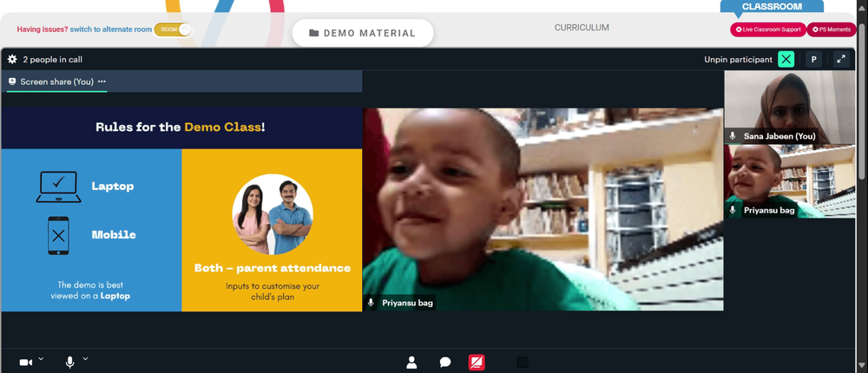The image size is (868, 373).
Task: Open call settings gear icon
Action: [12, 59]
